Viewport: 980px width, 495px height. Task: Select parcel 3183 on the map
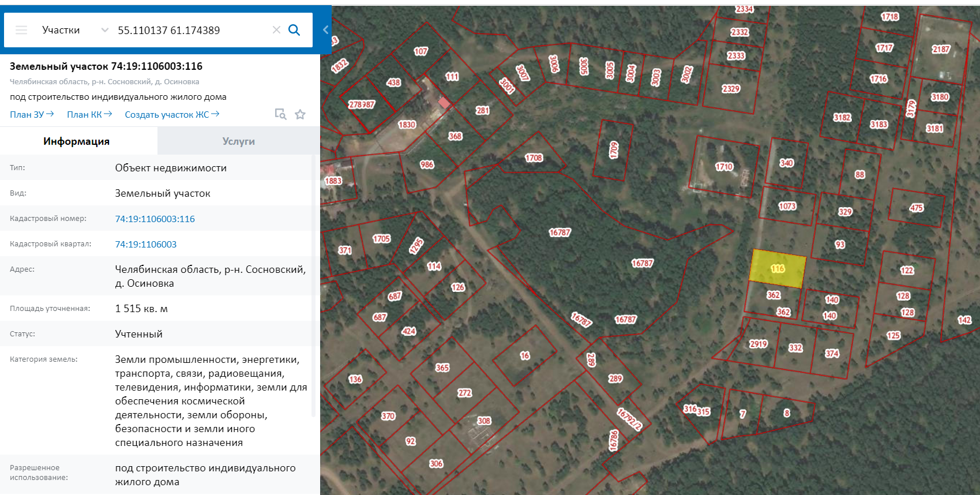[x=878, y=124]
